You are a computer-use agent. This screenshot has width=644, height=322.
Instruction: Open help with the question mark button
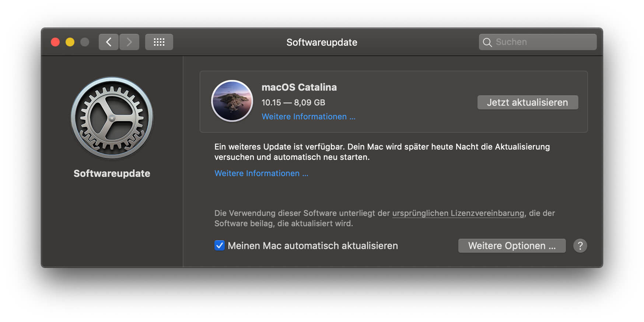[580, 246]
